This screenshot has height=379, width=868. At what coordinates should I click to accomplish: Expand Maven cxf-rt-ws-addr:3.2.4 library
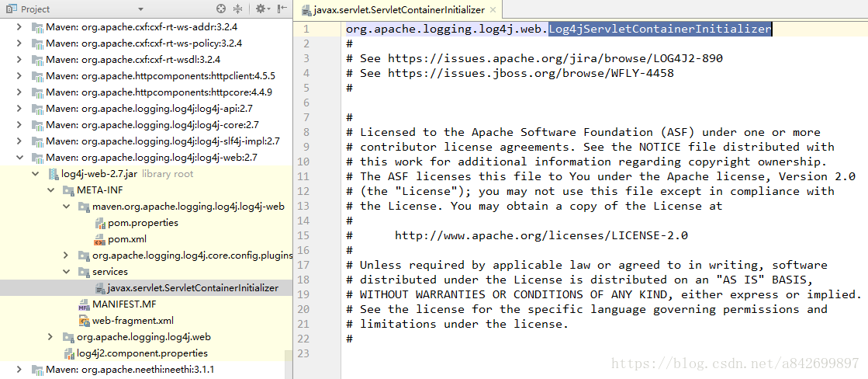tap(19, 26)
